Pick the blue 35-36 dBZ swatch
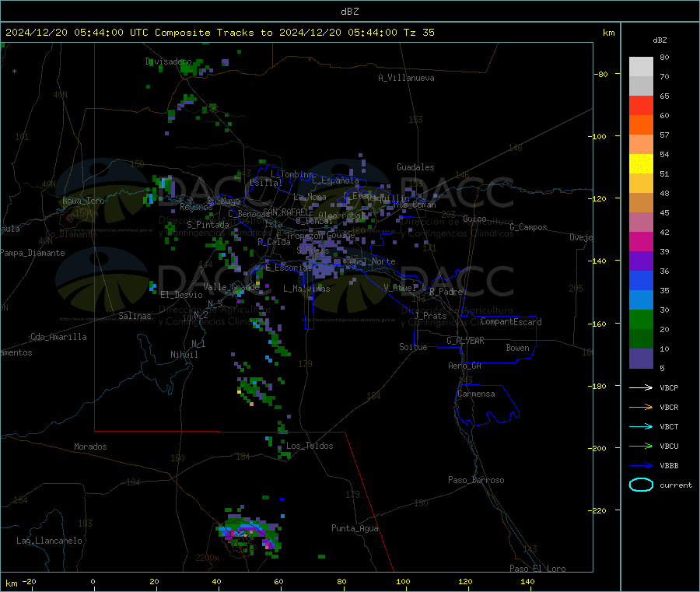Screen dimensions: 700x592 pyautogui.click(x=641, y=280)
